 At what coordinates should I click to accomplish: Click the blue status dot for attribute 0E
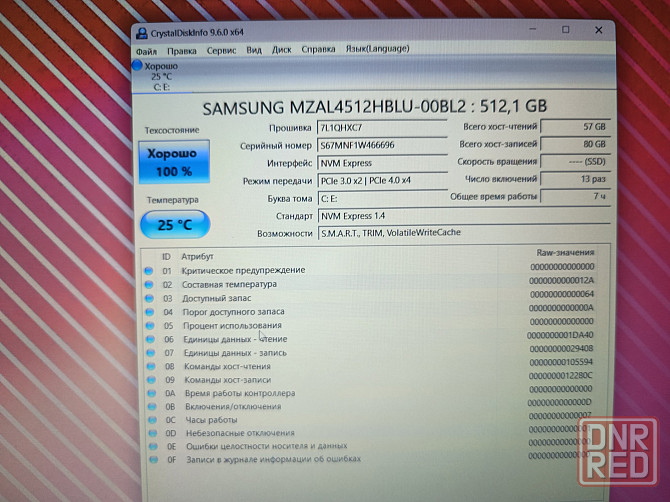tap(153, 446)
